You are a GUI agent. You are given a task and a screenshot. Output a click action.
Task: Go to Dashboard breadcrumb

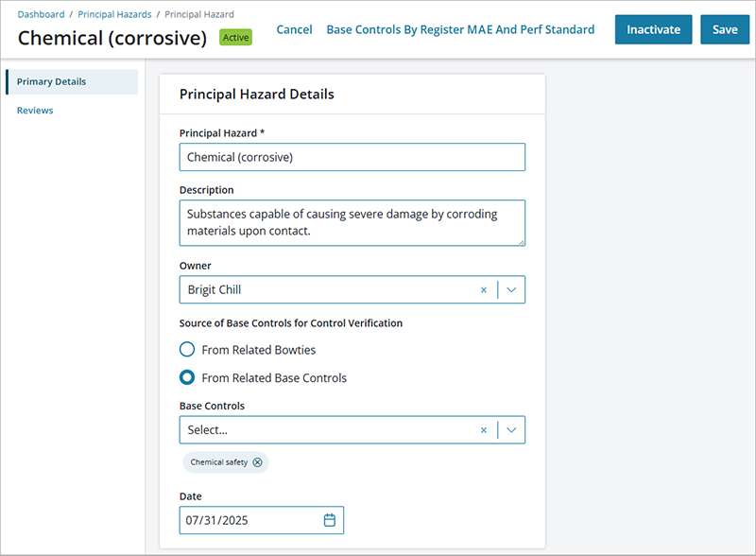(41, 14)
